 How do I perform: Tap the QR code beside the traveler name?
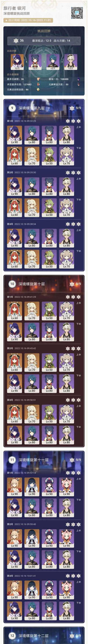pyautogui.click(x=77, y=13)
